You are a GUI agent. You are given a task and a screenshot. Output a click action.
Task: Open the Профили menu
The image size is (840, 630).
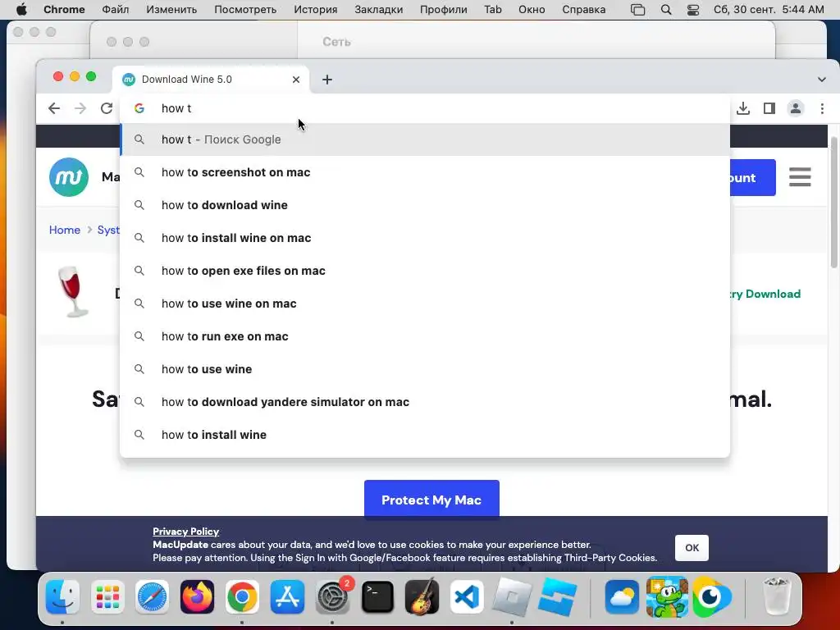444,10
